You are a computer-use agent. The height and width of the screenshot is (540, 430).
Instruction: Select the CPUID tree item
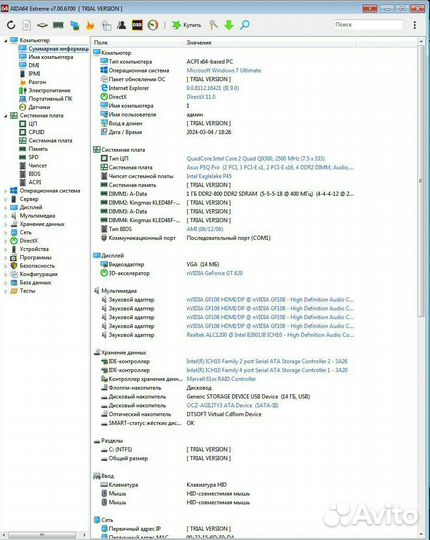36,132
